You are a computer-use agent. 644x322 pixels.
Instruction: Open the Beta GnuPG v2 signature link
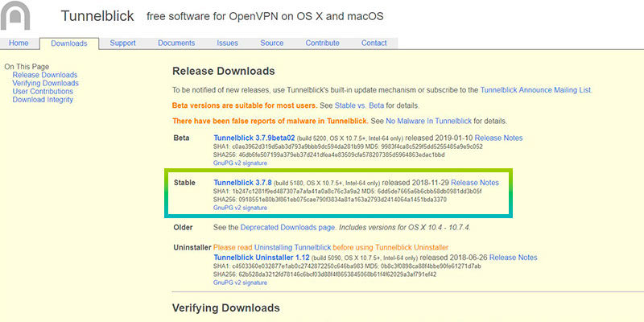point(240,163)
